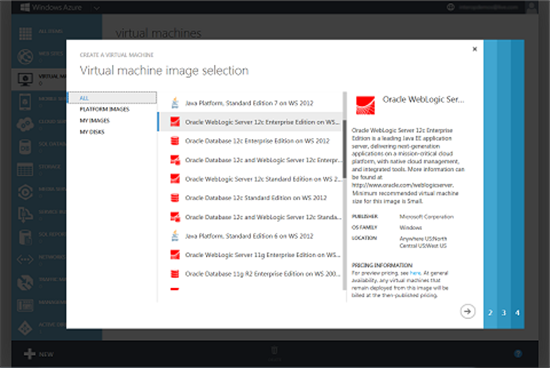Screen dimensions: 550x368
Task: Open Cloud Services gear icon in sidebar
Action: [x=25, y=124]
